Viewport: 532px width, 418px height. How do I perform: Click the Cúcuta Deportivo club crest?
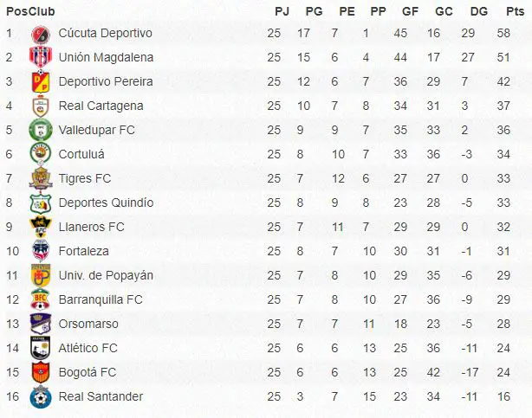coord(41,35)
